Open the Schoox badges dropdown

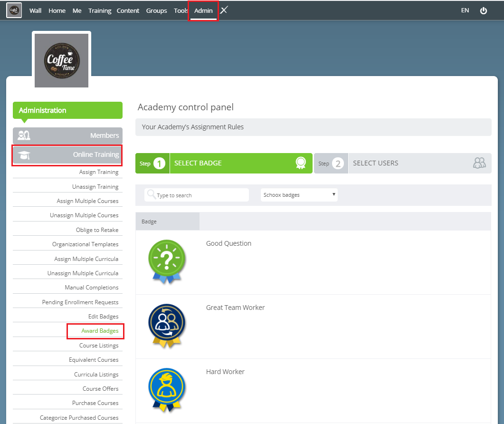(299, 195)
